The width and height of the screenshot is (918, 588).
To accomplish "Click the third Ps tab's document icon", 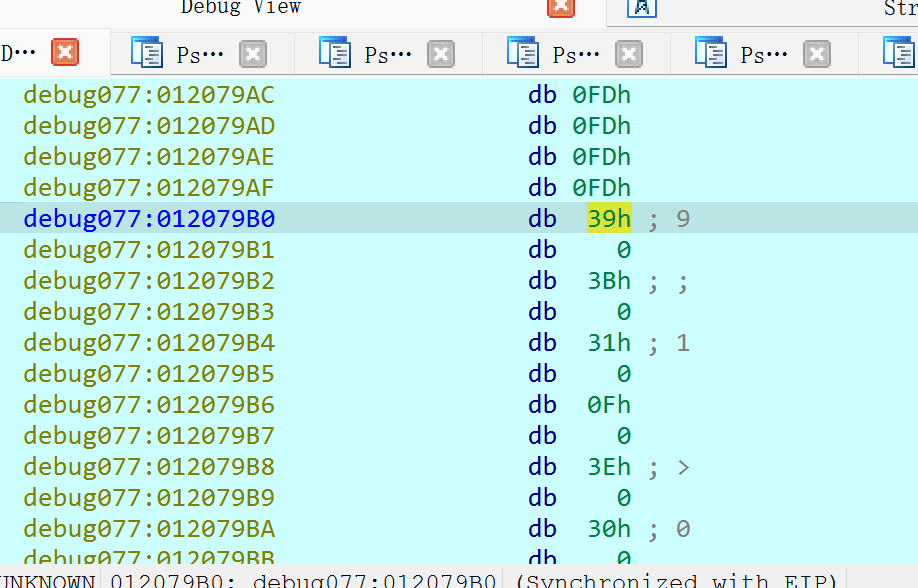I will [522, 53].
